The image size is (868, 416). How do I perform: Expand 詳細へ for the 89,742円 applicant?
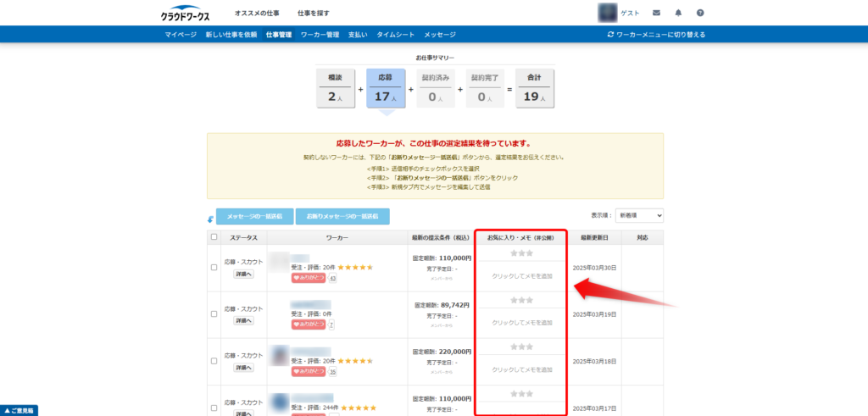(244, 320)
